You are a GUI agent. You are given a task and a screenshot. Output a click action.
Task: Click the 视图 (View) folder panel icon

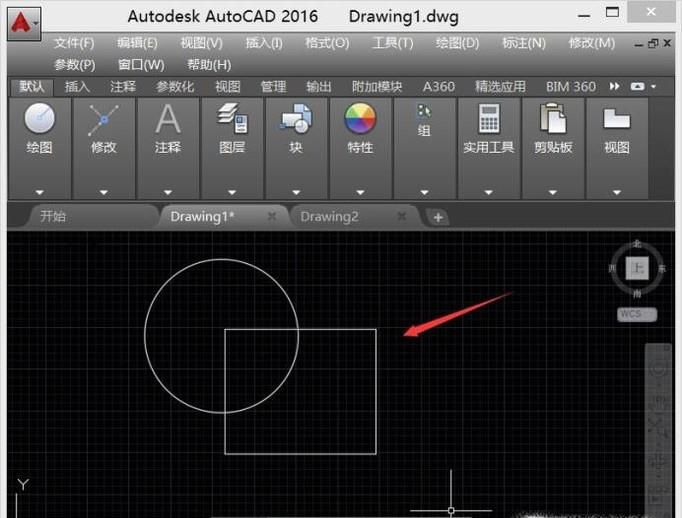617,120
